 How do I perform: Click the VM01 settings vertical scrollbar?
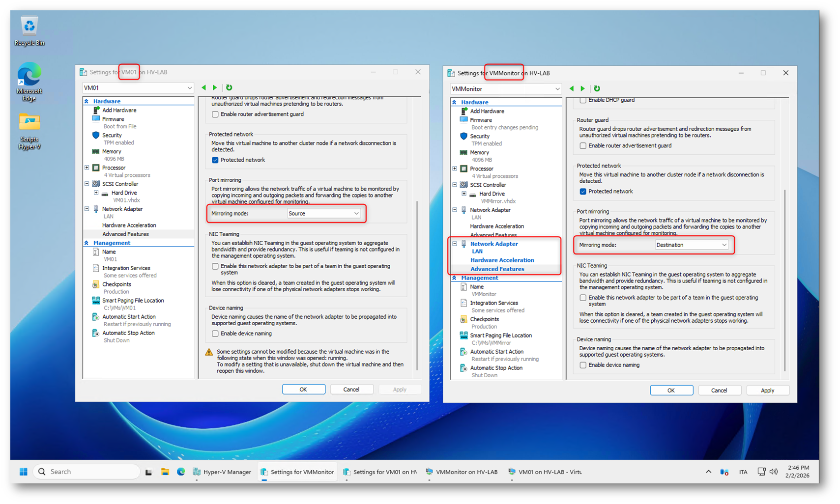[x=417, y=285]
